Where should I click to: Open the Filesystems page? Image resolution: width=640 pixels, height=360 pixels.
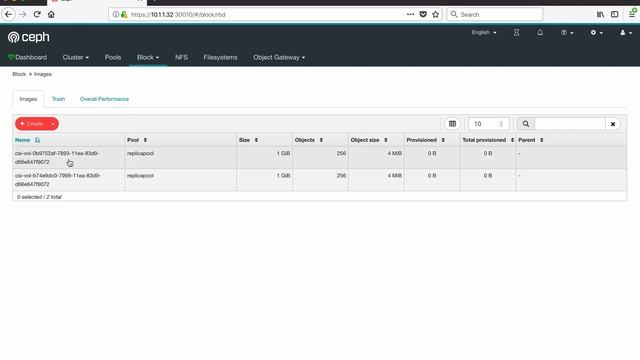[x=220, y=58]
